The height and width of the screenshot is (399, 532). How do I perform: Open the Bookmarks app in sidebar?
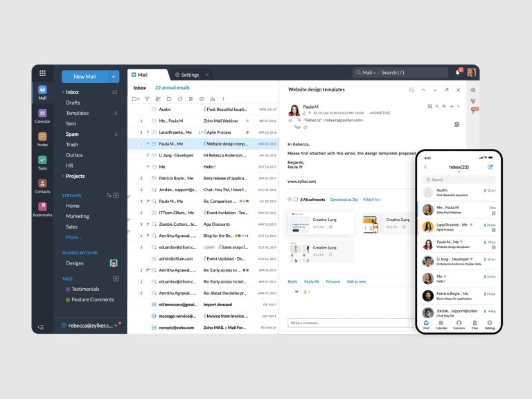pos(42,209)
